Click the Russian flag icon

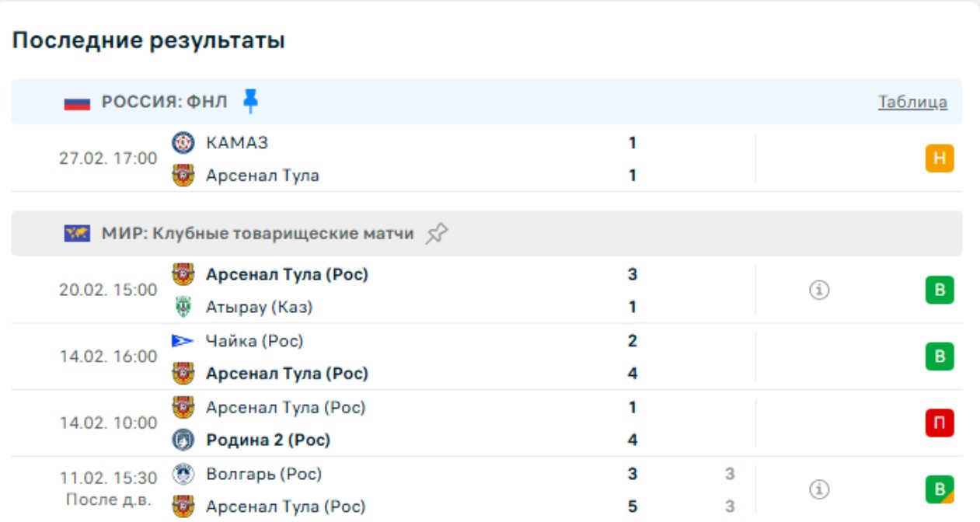[77, 103]
